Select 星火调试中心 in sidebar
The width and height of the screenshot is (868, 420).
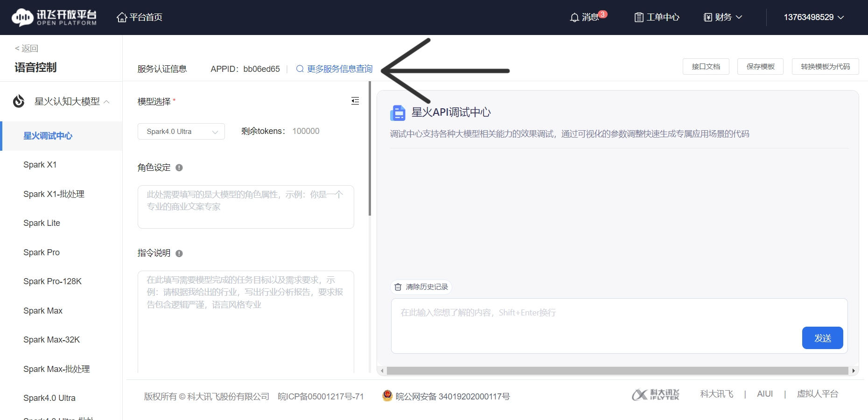click(x=61, y=136)
